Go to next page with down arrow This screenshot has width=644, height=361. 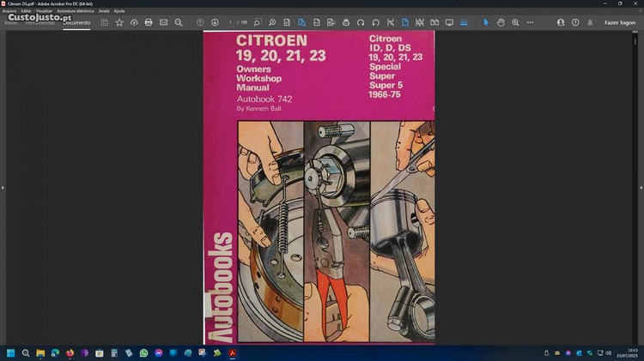pyautogui.click(x=215, y=22)
